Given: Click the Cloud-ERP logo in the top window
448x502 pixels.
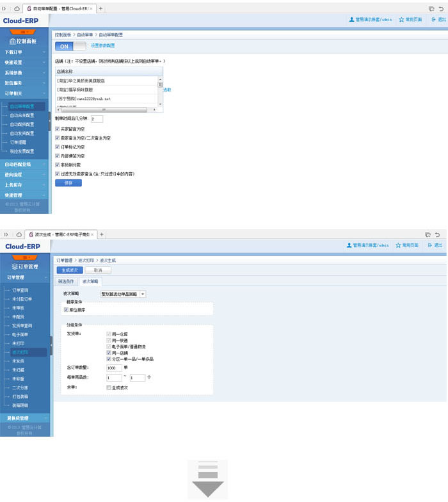Looking at the screenshot, I should click(x=20, y=20).
